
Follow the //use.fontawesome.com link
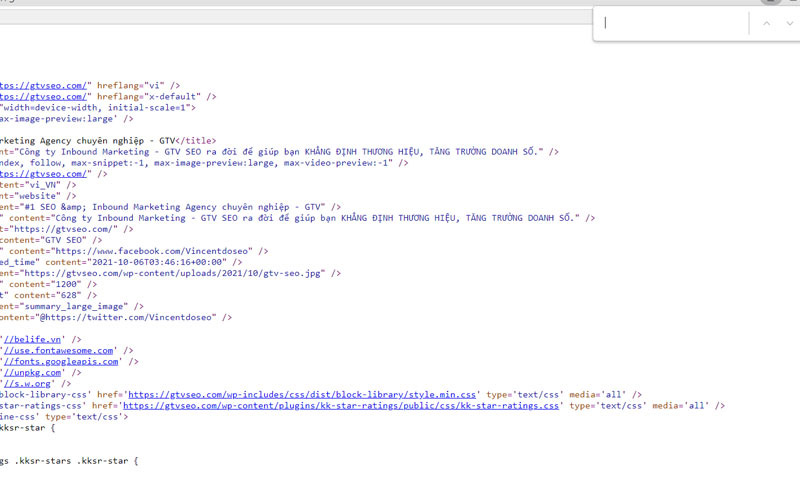(60, 351)
